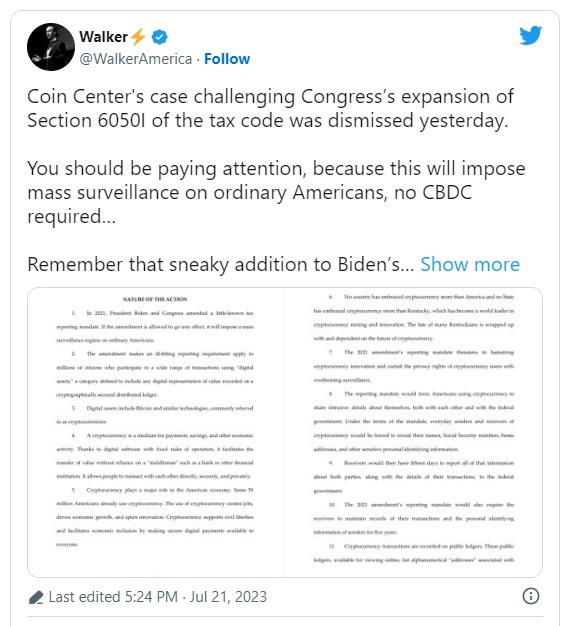The height and width of the screenshot is (626, 570).
Task: Open the right document page image
Action: (x=413, y=432)
